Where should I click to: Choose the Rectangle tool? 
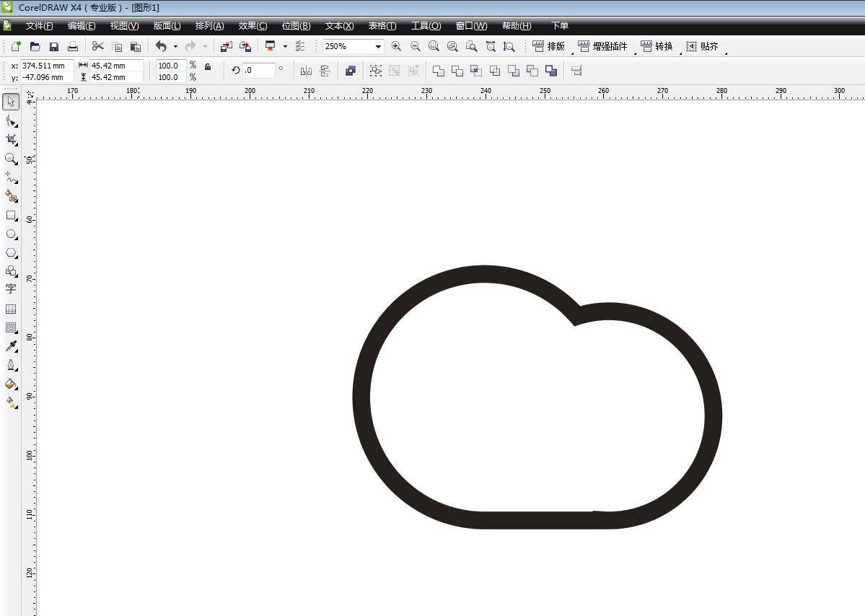point(11,216)
